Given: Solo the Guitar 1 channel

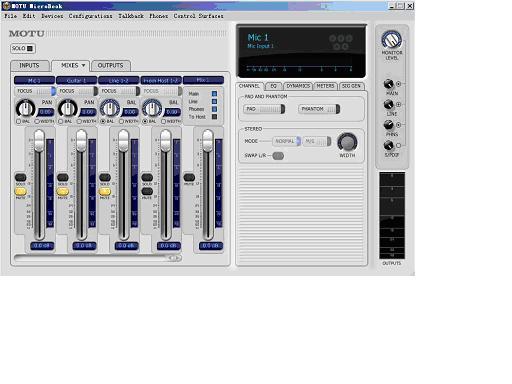Looking at the screenshot, I should pyautogui.click(x=63, y=177).
